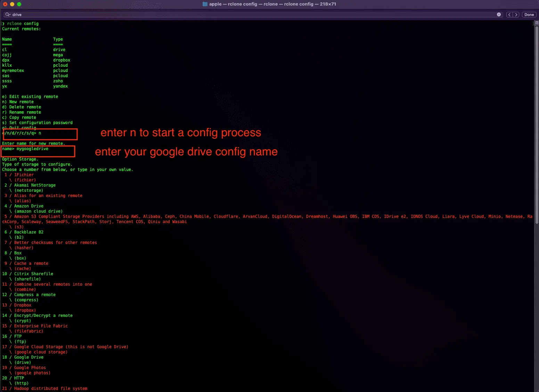Click 'e) Edit existing remote' line

30,97
